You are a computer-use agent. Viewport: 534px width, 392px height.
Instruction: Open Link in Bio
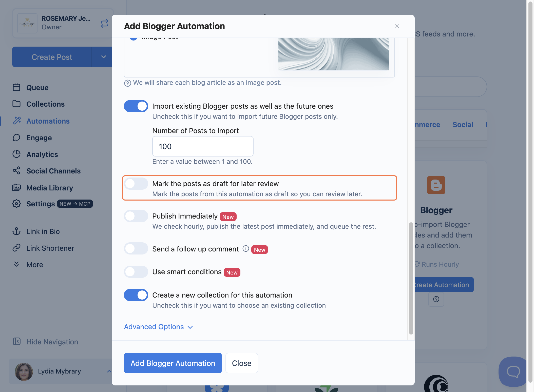[x=43, y=231]
